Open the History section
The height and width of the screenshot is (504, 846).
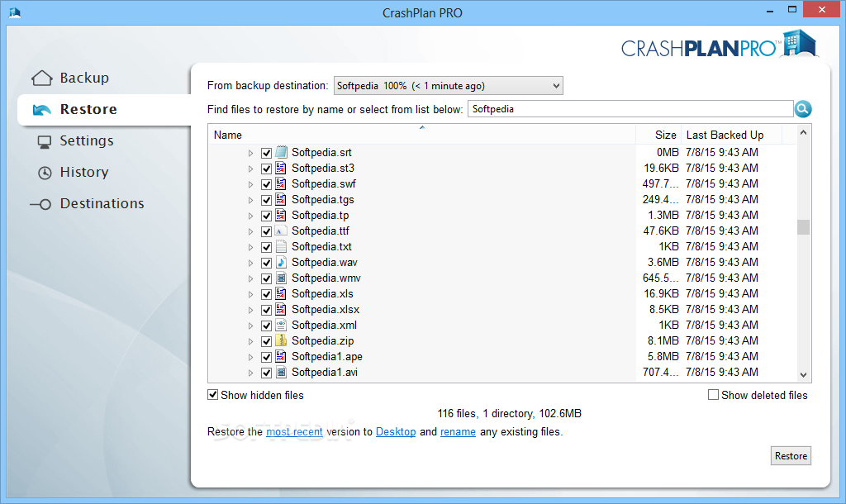click(x=84, y=172)
